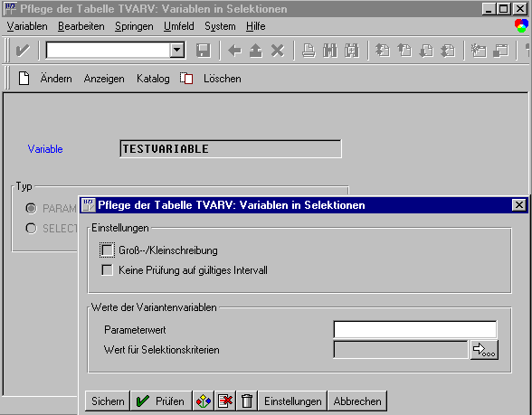Click the Last Page toolbar icon
The width and height of the screenshot is (532, 415).
pos(448,51)
